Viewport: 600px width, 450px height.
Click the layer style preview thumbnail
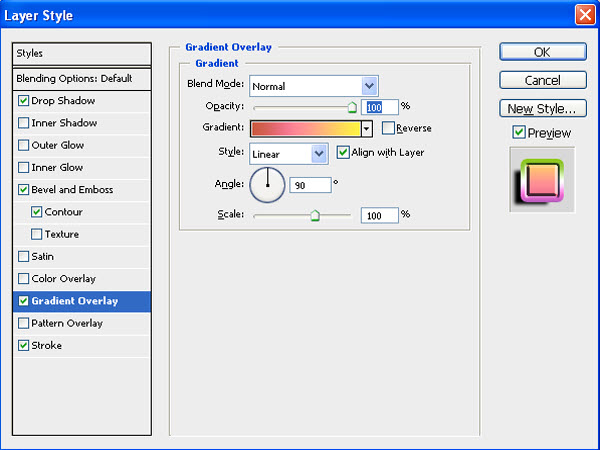pyautogui.click(x=542, y=180)
